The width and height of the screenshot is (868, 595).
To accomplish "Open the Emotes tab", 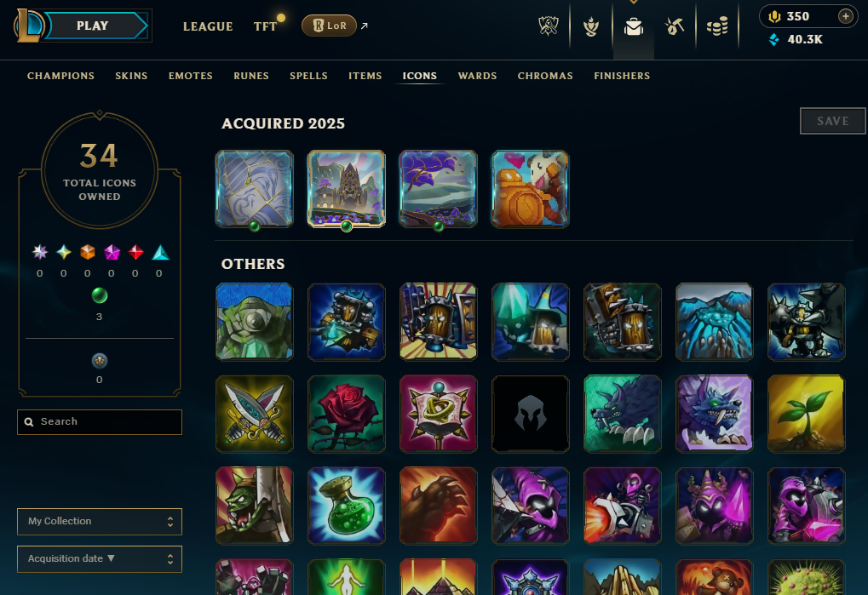I will pos(191,76).
